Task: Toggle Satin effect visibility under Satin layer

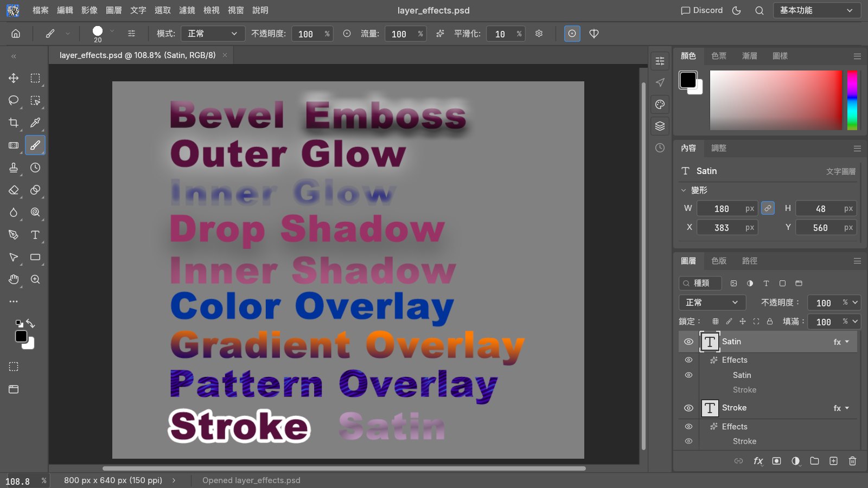Action: point(688,375)
